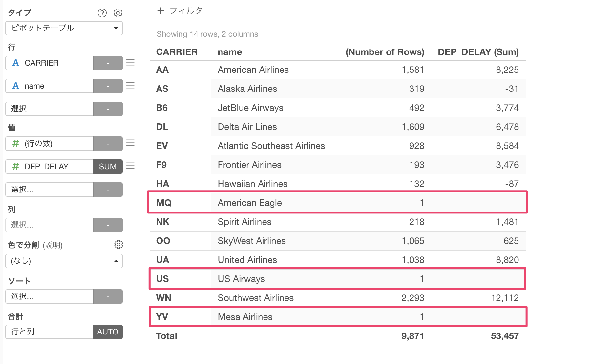Viewport: 592px width, 364px height.
Task: Click the 9,871 total row count
Action: point(413,336)
